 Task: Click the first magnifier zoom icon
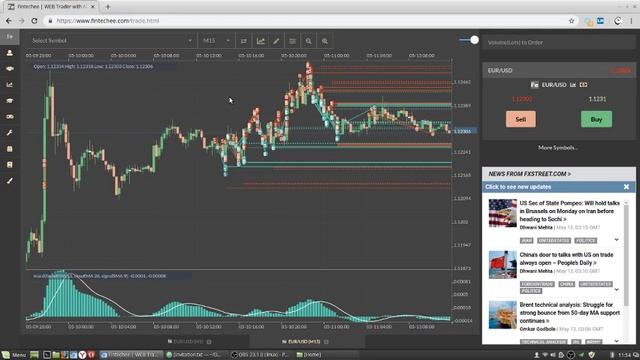point(309,41)
